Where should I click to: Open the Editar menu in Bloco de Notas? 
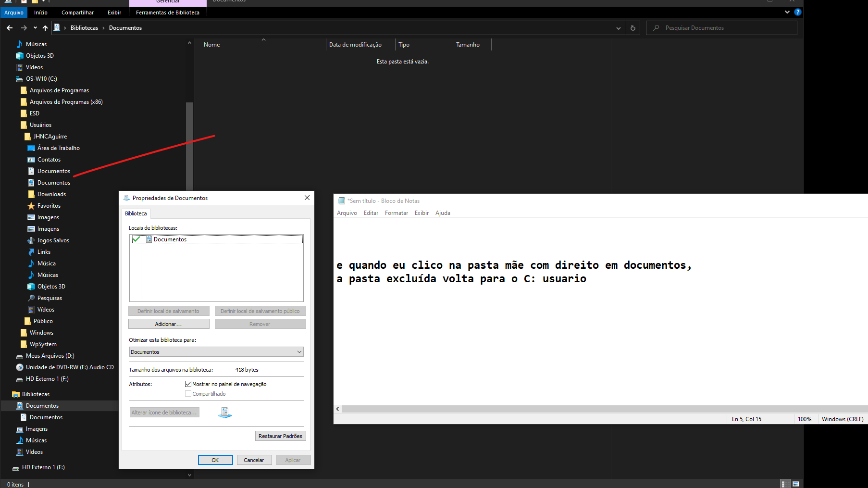click(x=371, y=213)
